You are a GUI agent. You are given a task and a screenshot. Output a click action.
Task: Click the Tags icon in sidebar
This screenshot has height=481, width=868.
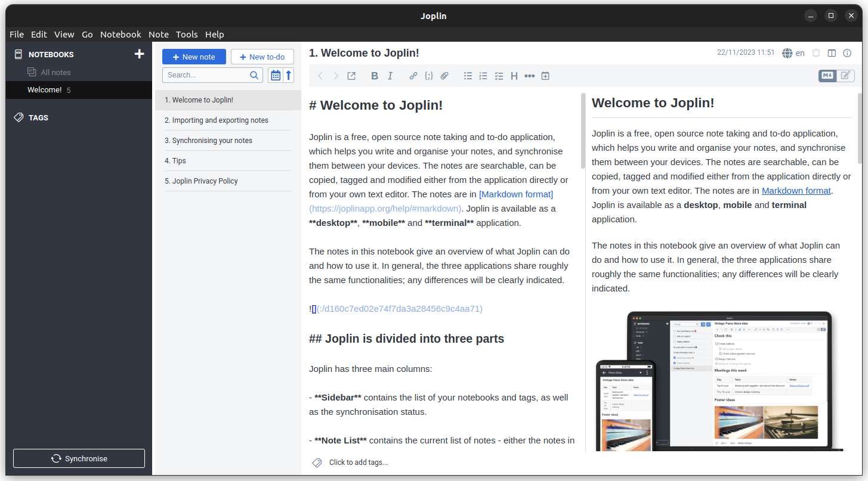(x=18, y=117)
